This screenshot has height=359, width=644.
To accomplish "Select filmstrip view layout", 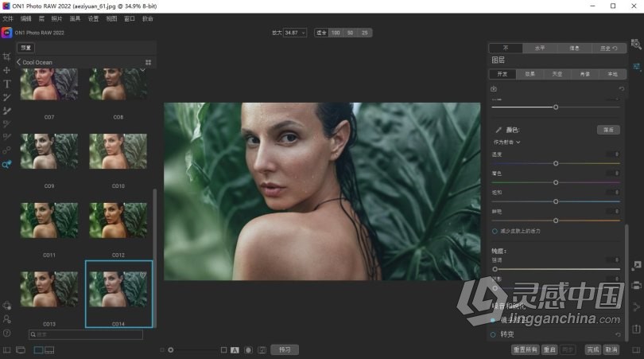I will (49, 350).
